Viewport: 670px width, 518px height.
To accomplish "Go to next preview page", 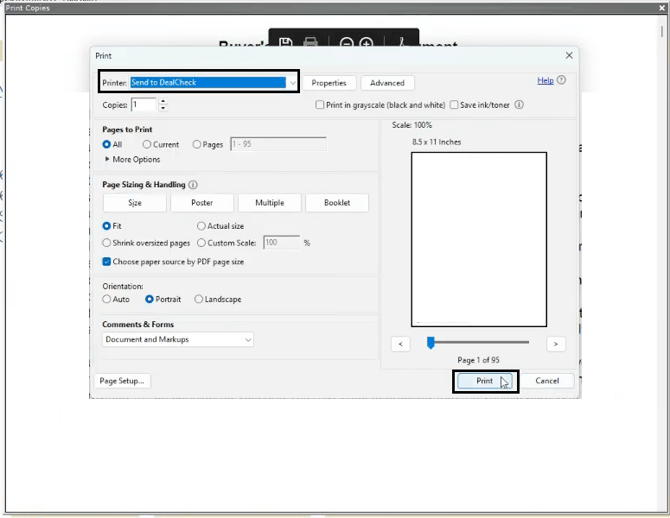I will tap(555, 344).
